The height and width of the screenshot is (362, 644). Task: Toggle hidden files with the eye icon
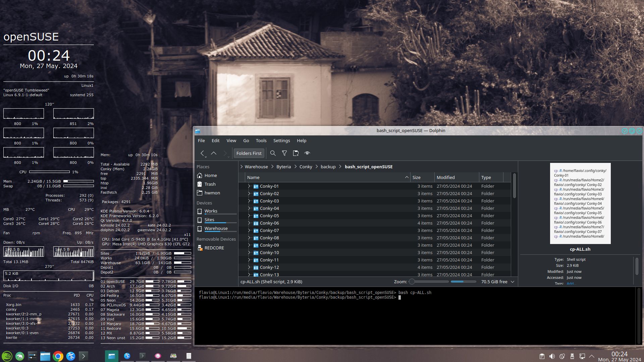tap(307, 153)
